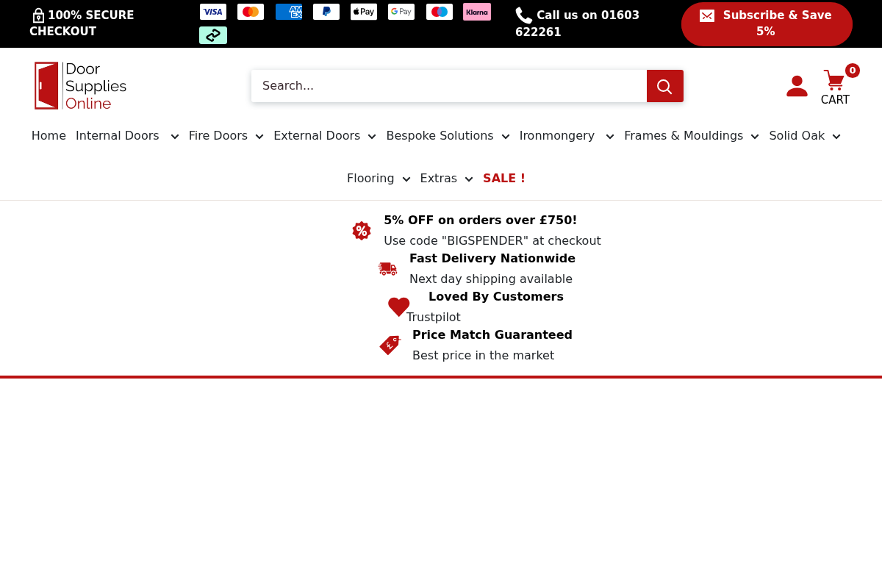Select the Home menu item
Image resolution: width=882 pixels, height=588 pixels.
point(49,135)
